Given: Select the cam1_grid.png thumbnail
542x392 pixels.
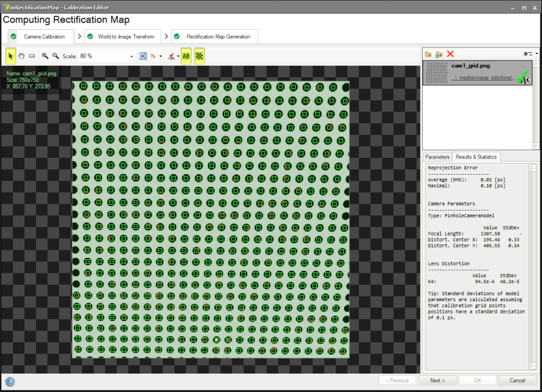Looking at the screenshot, I should click(x=436, y=72).
